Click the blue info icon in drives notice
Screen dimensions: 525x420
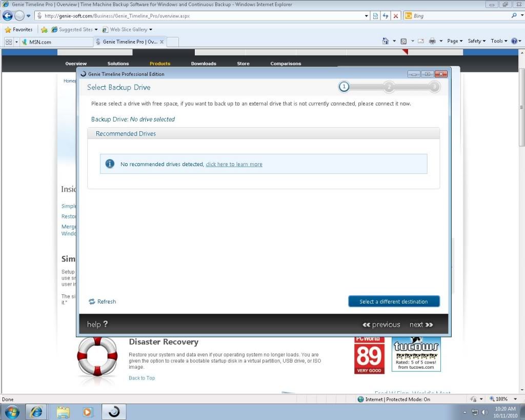pyautogui.click(x=110, y=164)
